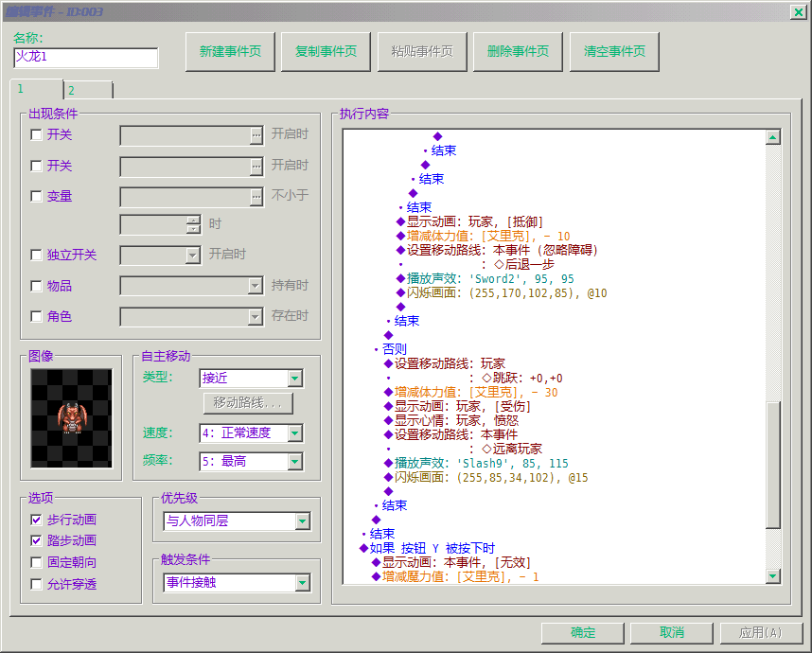Select event page tab 1
Image resolution: width=812 pixels, height=653 pixels.
coord(36,89)
